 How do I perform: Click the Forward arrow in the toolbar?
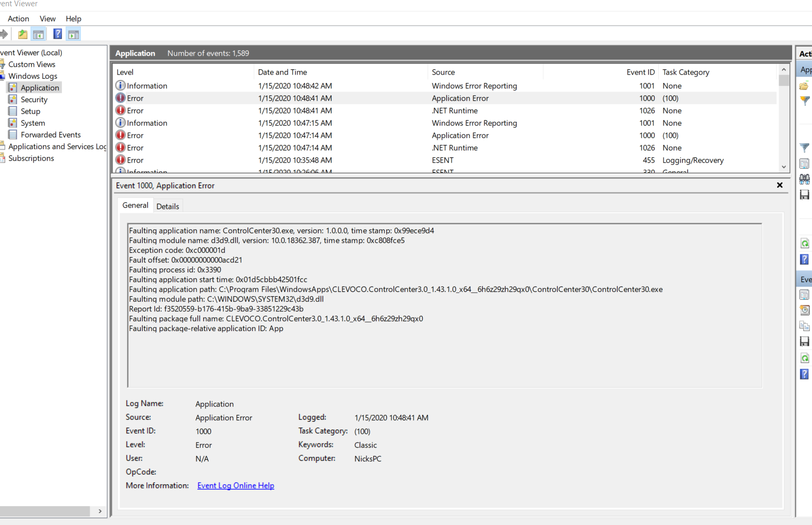click(x=4, y=34)
